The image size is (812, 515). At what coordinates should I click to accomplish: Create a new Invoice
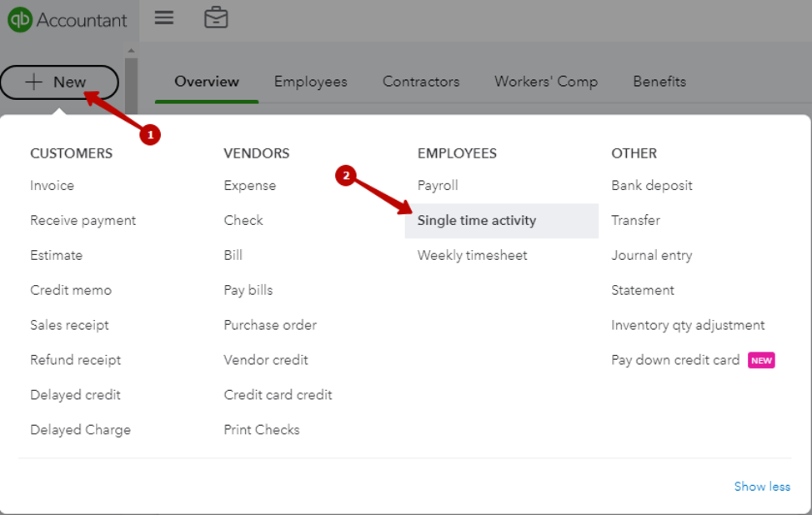coord(52,185)
